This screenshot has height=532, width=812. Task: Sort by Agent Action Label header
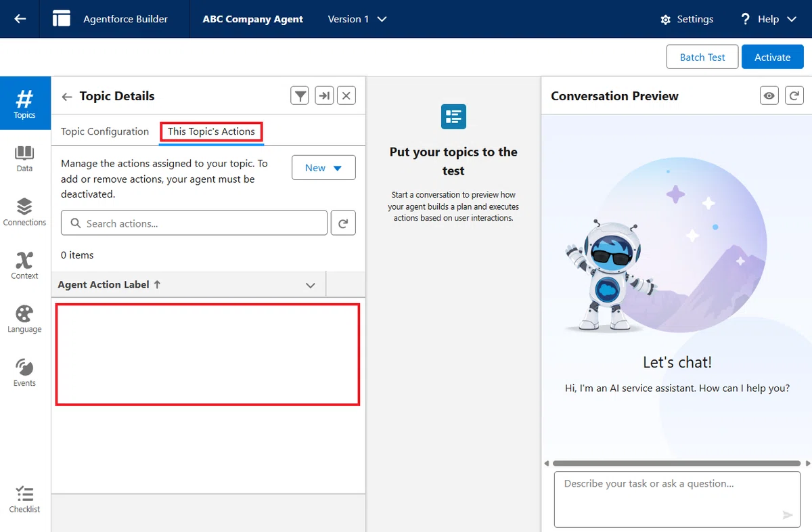coord(110,284)
